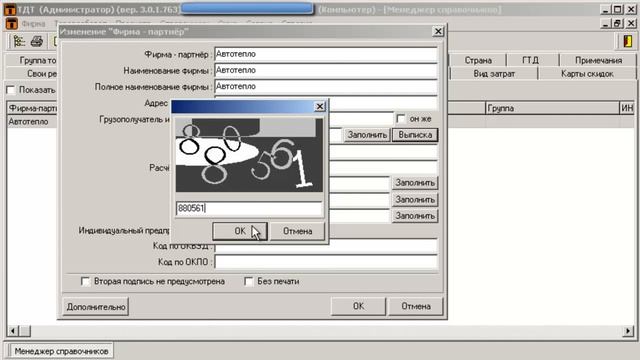Click the captcha image
The width and height of the screenshot is (640, 360).
(x=249, y=155)
